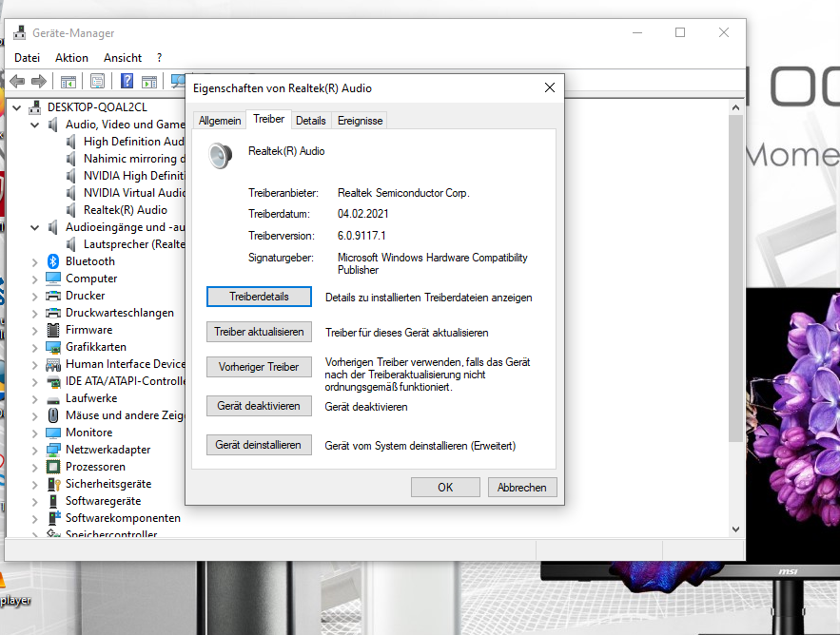Expand the Prozessoren category

[35, 468]
